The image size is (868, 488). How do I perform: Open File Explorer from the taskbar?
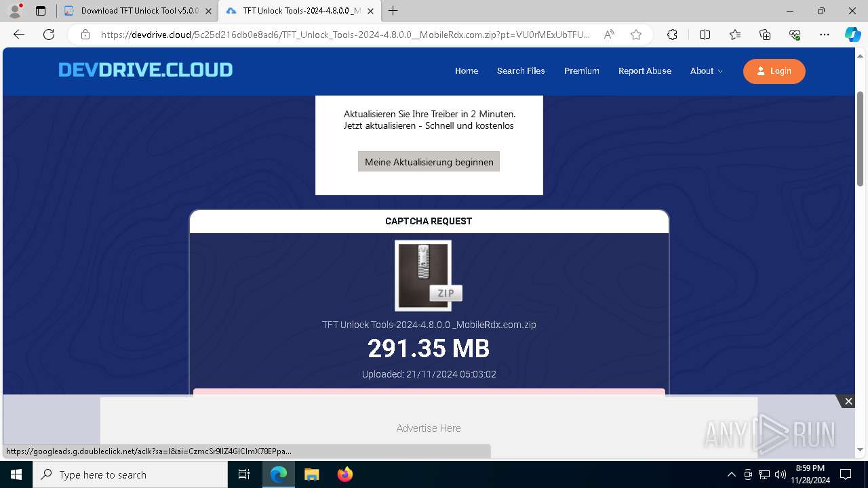[311, 474]
